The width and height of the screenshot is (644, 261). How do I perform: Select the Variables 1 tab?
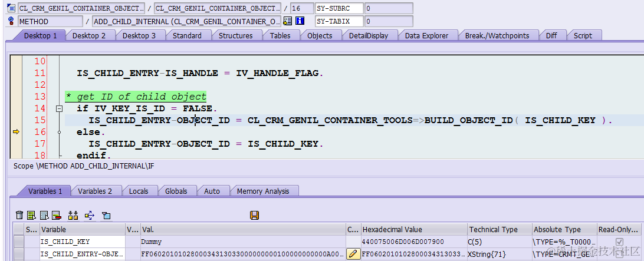45,191
